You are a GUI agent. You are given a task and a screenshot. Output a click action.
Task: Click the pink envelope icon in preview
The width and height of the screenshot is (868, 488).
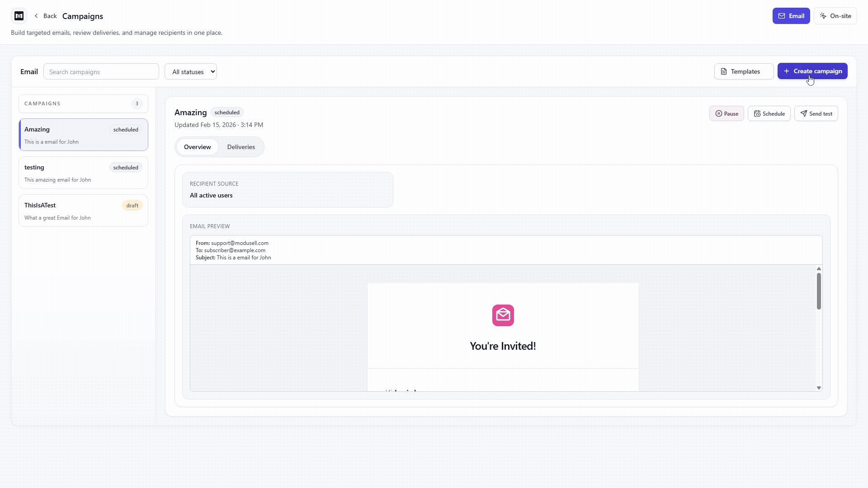point(503,315)
